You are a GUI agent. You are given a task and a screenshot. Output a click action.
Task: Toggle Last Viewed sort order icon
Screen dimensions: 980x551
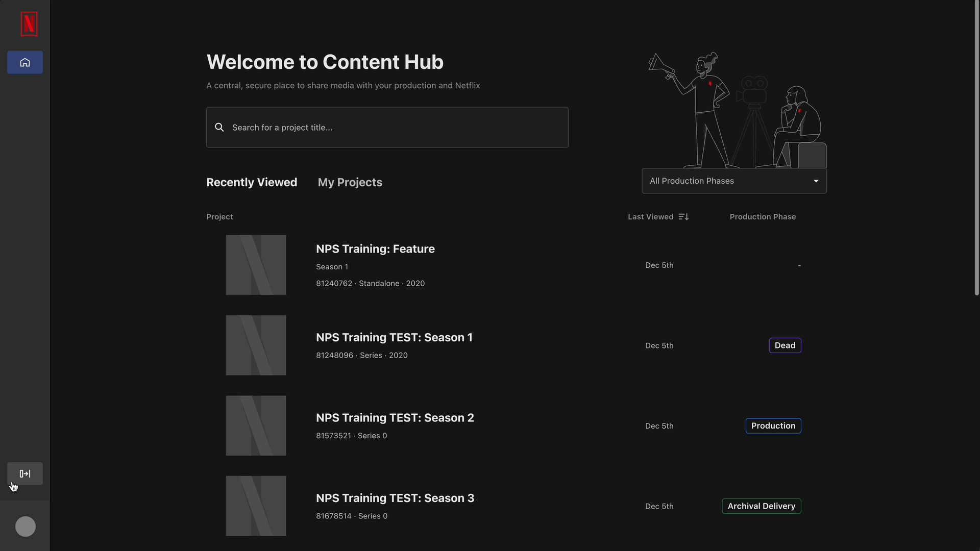click(683, 217)
